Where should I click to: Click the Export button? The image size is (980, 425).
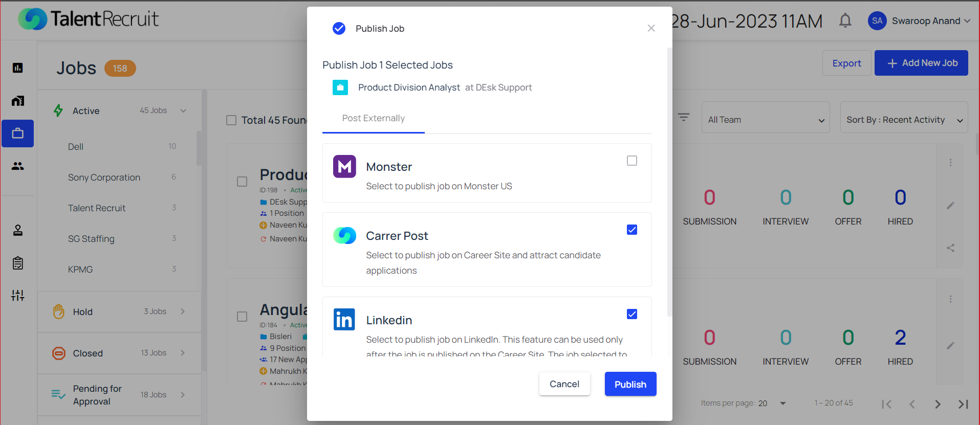click(x=846, y=63)
